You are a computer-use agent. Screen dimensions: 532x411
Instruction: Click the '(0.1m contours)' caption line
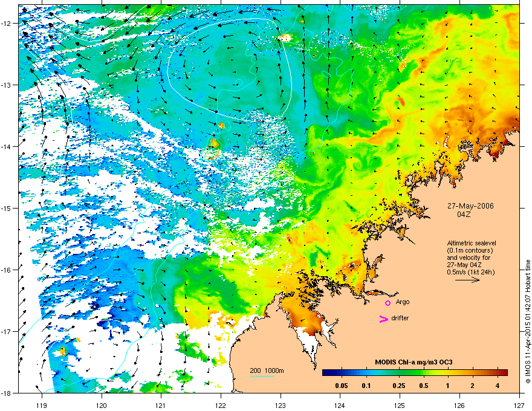(x=470, y=250)
